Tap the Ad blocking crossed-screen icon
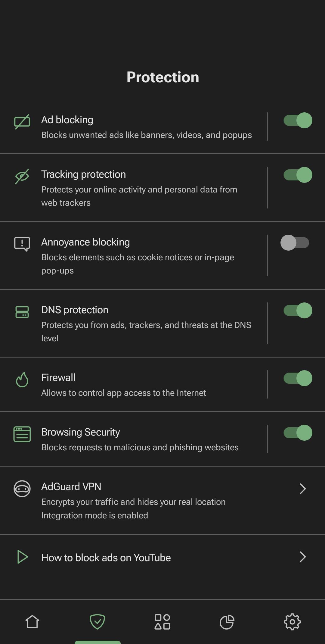 click(x=22, y=122)
